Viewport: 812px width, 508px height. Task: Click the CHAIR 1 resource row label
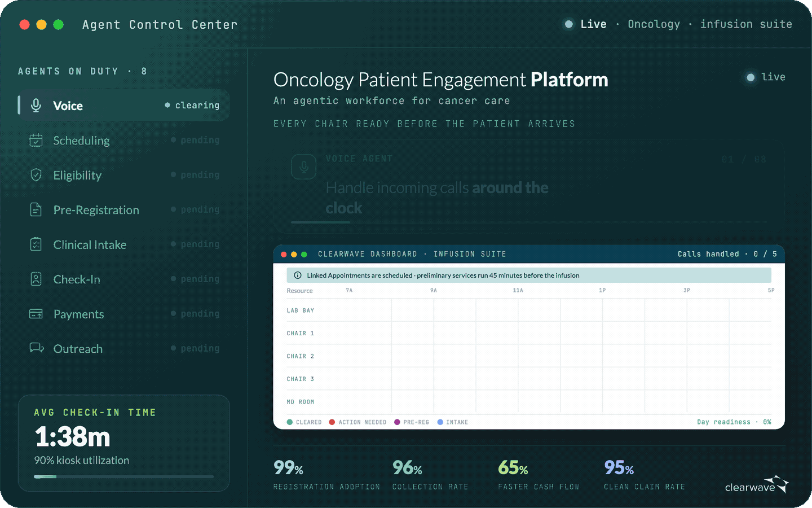click(300, 334)
